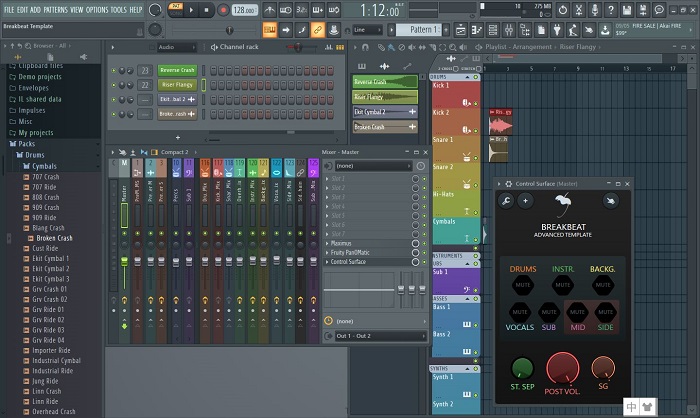
Task: Toggle the orange link (multilink controllers) icon
Action: click(x=317, y=30)
